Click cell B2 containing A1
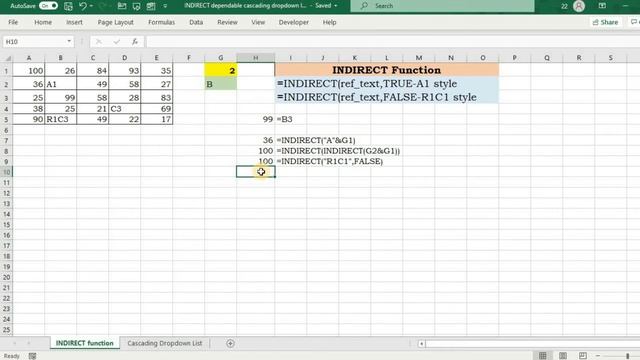This screenshot has width=640, height=360. click(x=60, y=84)
